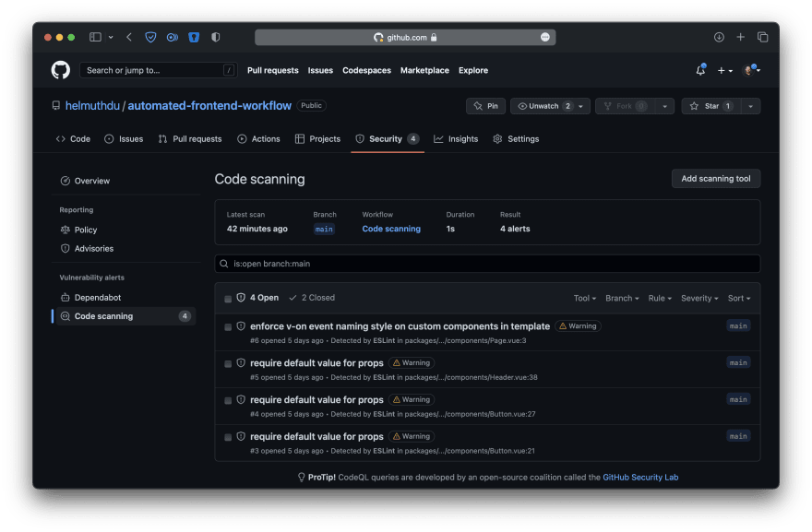The image size is (812, 532).
Task: Star the repository
Action: [711, 106]
